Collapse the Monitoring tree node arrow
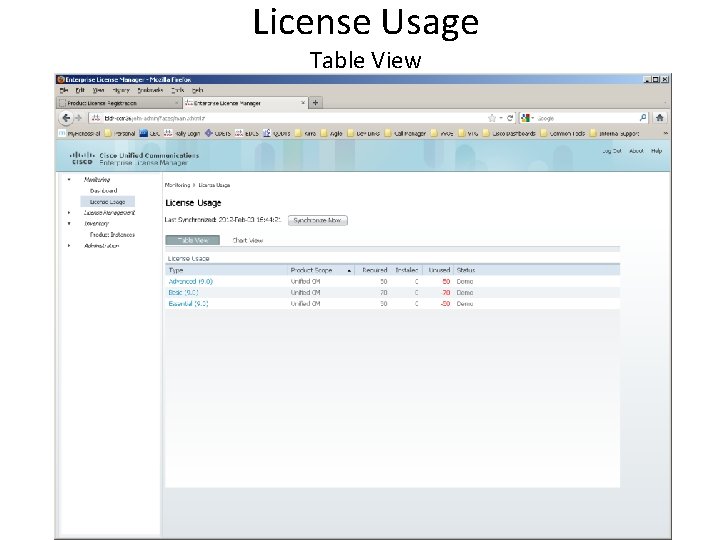 69,180
